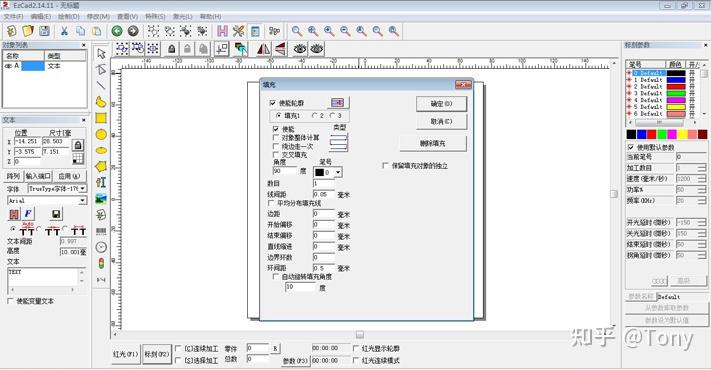This screenshot has height=370, width=711.
Task: Select fill radio button 3
Action: pyautogui.click(x=332, y=116)
